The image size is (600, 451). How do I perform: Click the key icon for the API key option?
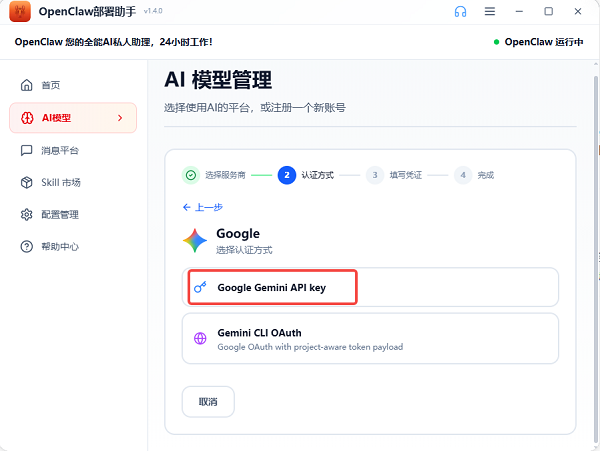click(x=200, y=287)
